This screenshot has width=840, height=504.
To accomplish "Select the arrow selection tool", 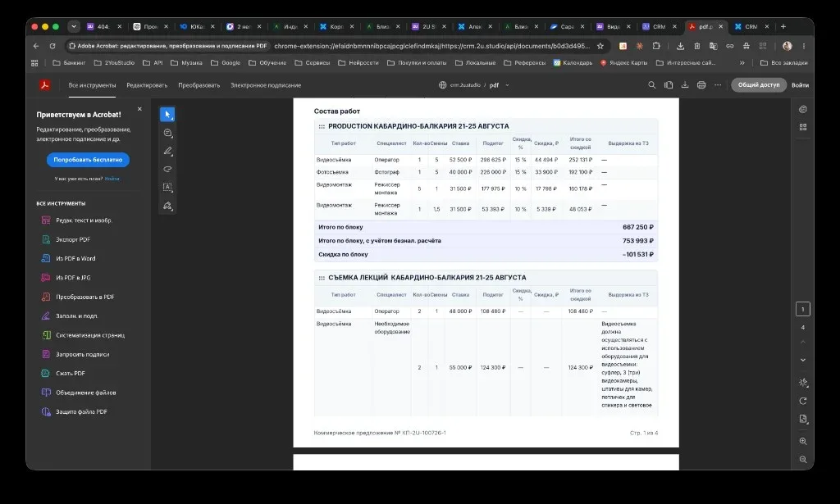I will point(167,115).
